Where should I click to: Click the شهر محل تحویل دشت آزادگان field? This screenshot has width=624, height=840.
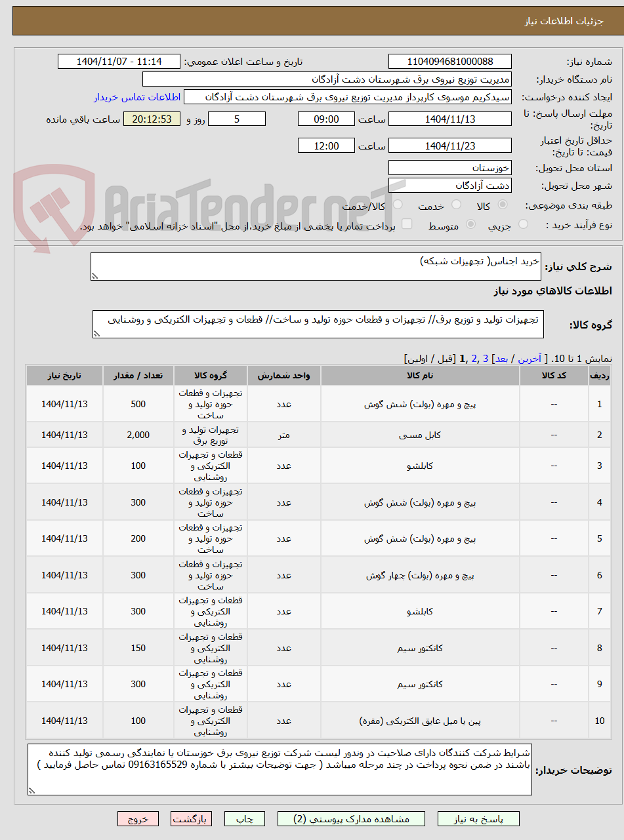click(x=450, y=185)
